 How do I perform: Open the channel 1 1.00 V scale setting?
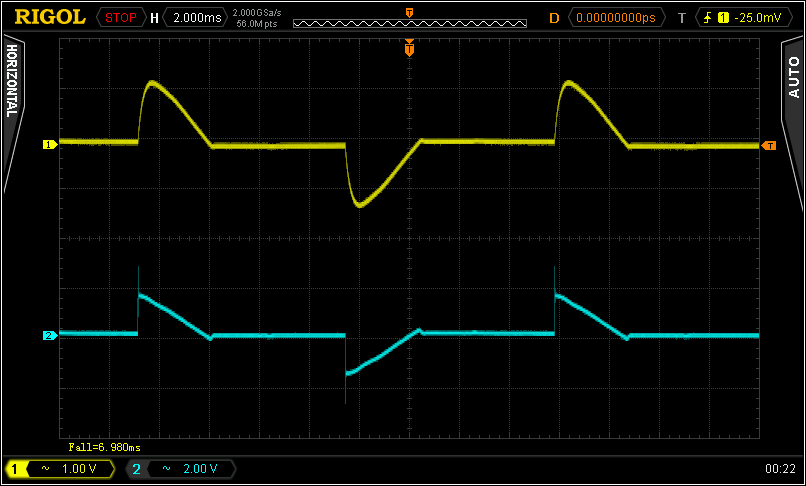coord(72,468)
